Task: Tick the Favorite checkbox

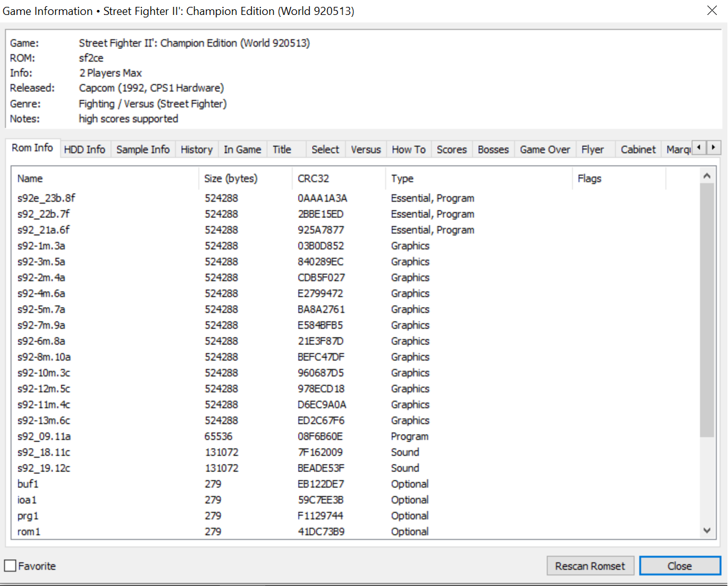Action: pyautogui.click(x=10, y=565)
